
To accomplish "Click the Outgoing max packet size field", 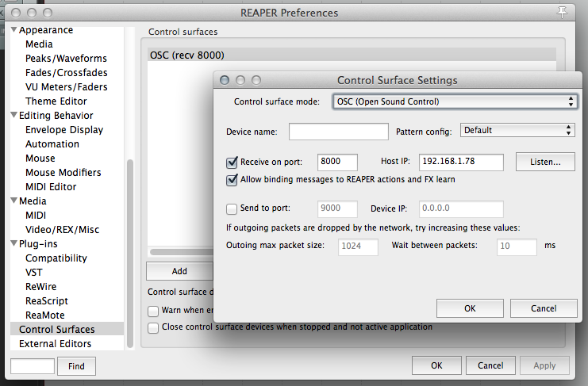I will [358, 247].
